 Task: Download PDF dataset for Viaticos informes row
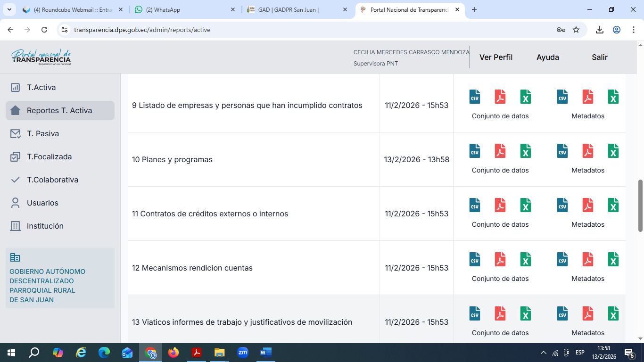(x=500, y=313)
